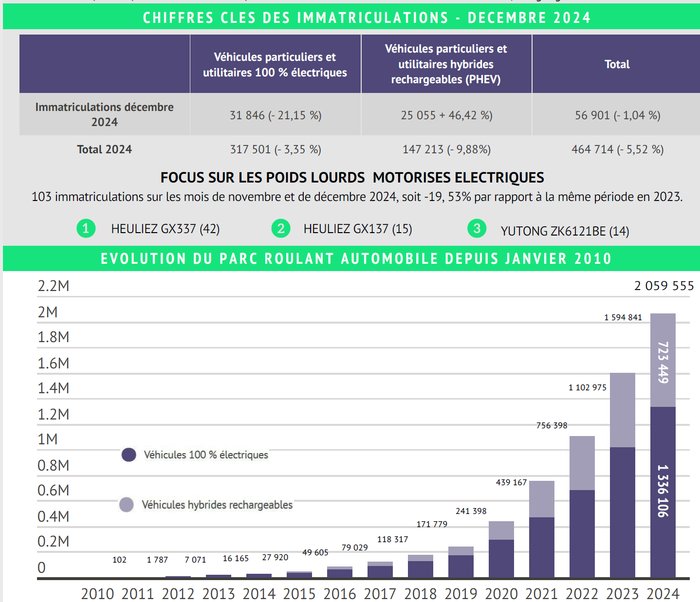Click the Total column header
The height and width of the screenshot is (602, 700).
tap(617, 64)
